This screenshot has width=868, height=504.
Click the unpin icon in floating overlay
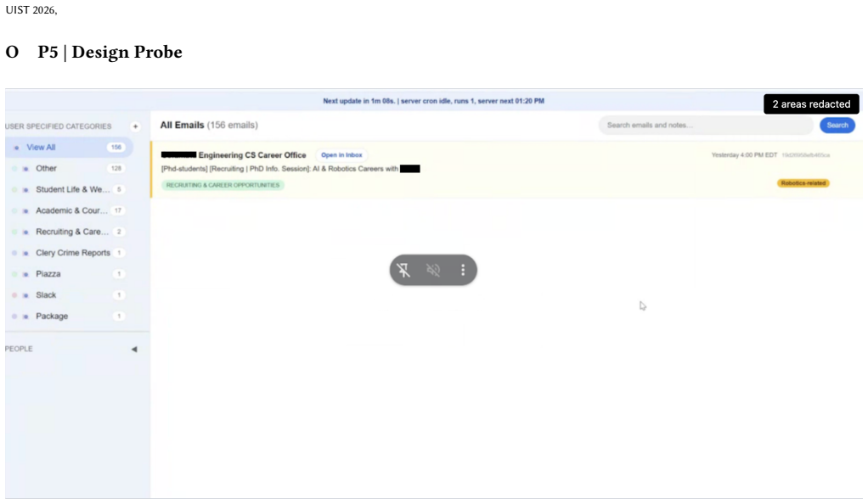tap(403, 270)
